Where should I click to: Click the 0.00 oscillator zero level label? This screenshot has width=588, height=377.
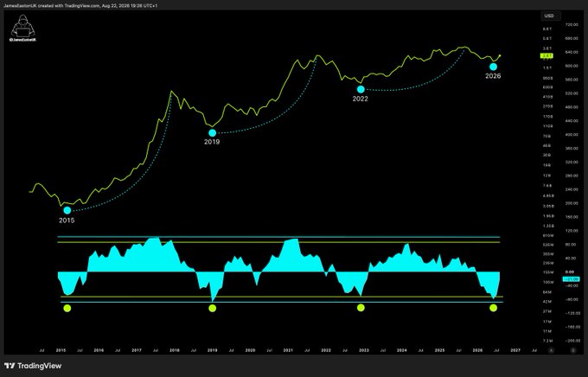coord(570,272)
